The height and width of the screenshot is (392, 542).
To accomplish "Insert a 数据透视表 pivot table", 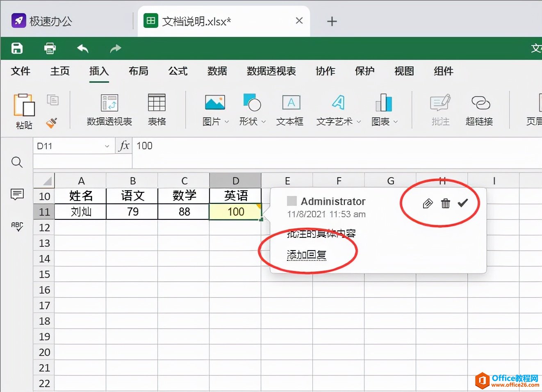I will (x=109, y=109).
